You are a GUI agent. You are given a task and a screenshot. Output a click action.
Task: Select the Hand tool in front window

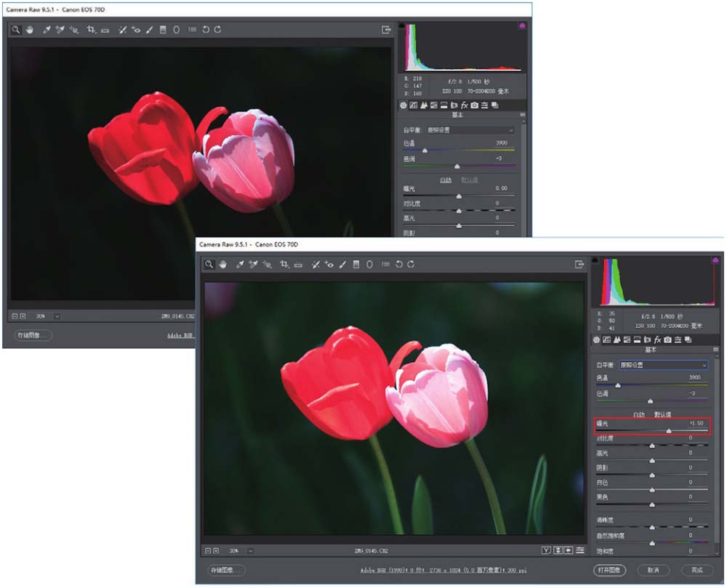click(x=222, y=265)
